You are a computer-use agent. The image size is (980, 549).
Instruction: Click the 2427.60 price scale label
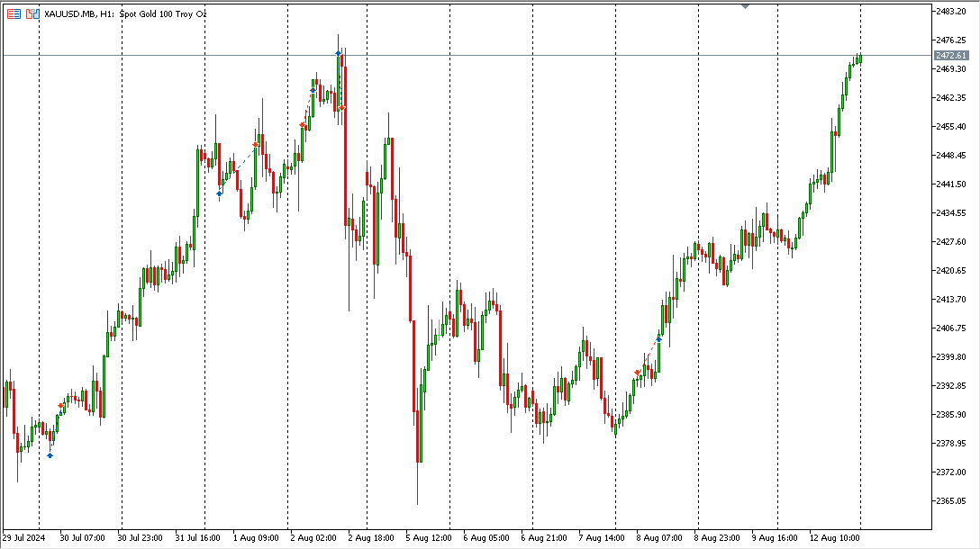click(x=950, y=242)
